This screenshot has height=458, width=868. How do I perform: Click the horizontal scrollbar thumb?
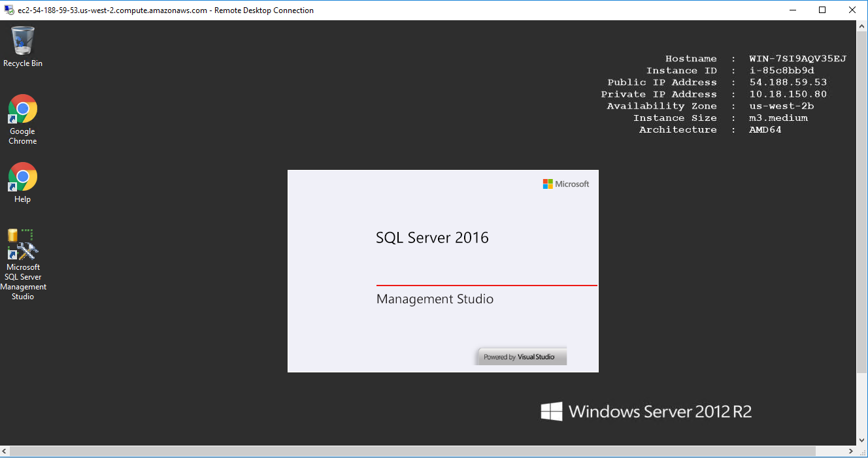pos(412,451)
